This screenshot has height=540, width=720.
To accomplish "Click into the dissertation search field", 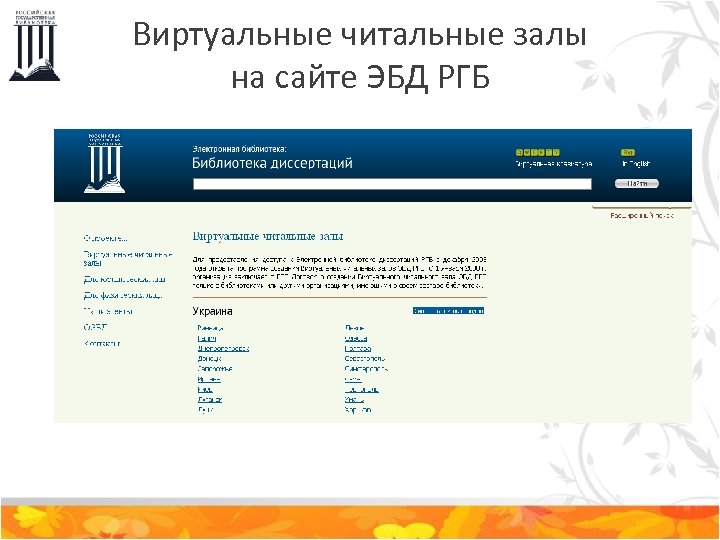I will coord(392,184).
